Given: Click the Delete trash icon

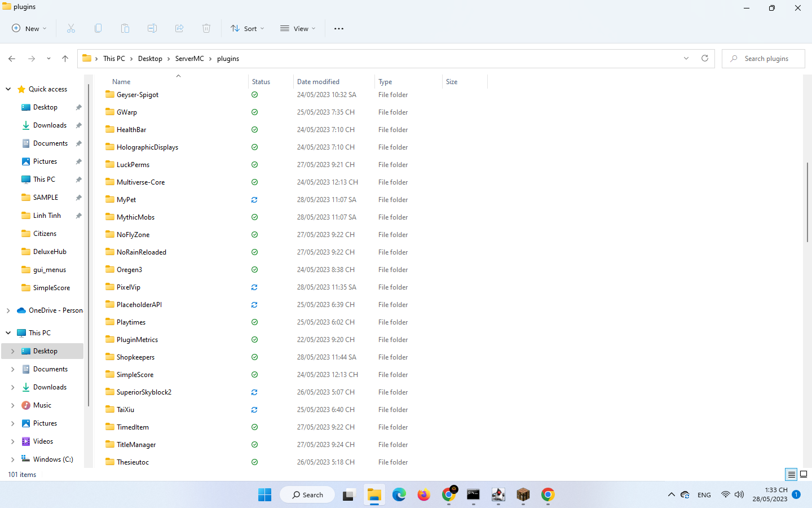Looking at the screenshot, I should coord(206,28).
